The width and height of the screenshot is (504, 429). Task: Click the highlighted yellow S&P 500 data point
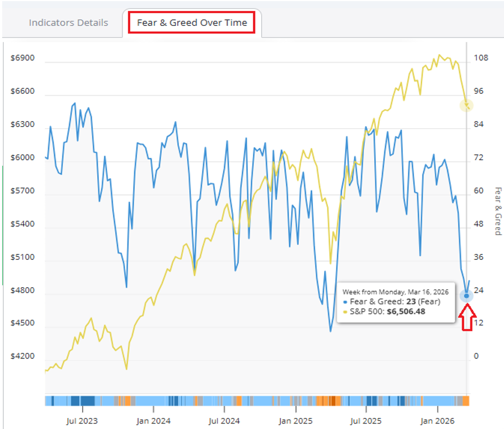pos(466,105)
